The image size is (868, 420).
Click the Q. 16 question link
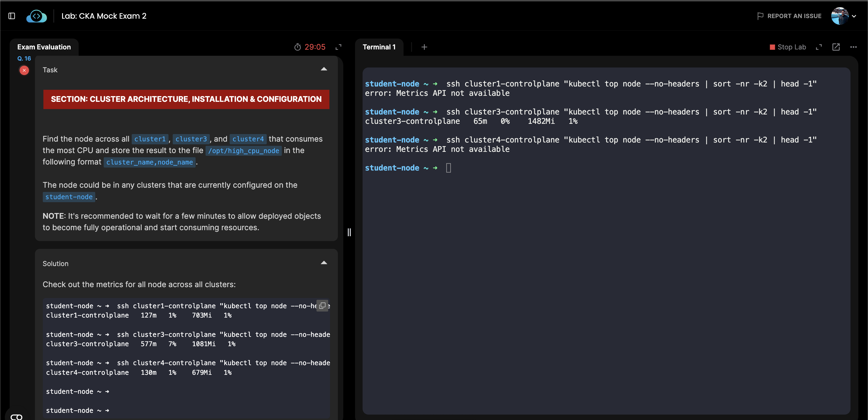(x=24, y=58)
